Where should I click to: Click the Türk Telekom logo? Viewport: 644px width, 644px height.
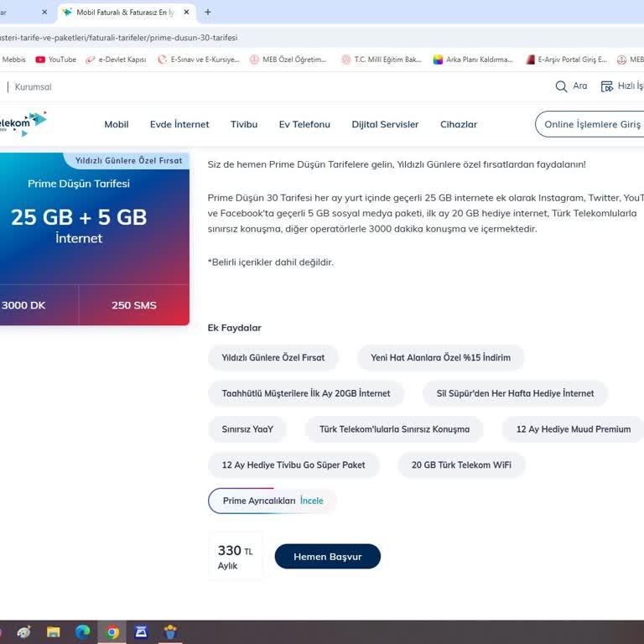point(23,123)
